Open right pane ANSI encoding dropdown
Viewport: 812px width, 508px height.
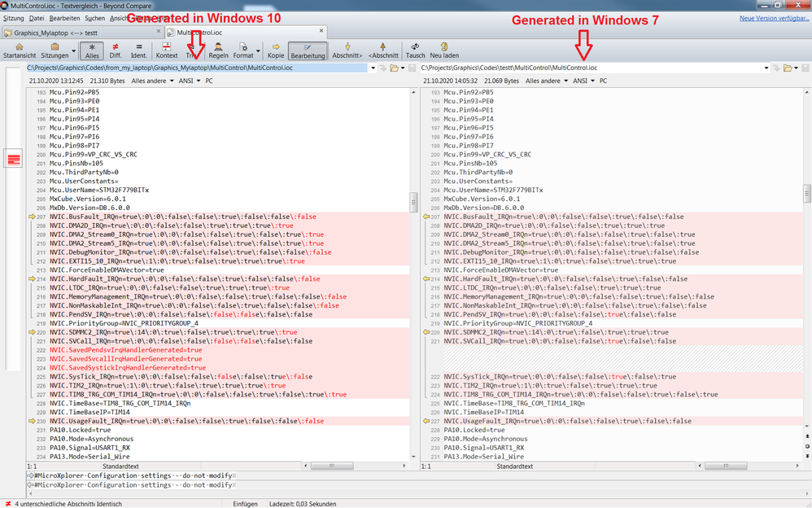coord(583,81)
